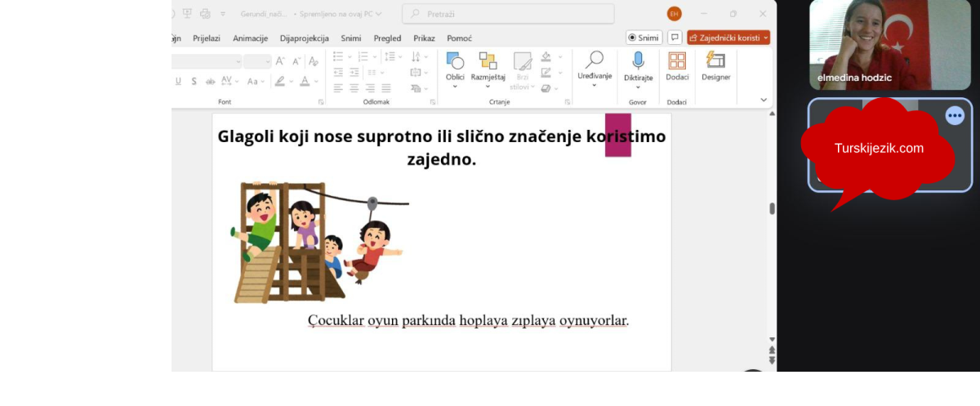Toggle text shadow S button
Viewport: 980px width, 406px height.
[194, 82]
